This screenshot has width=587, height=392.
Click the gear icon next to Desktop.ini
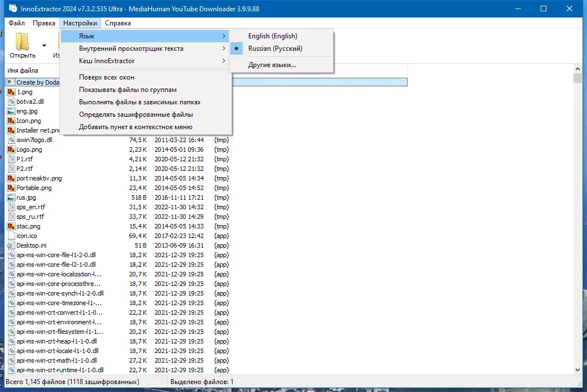[x=12, y=245]
